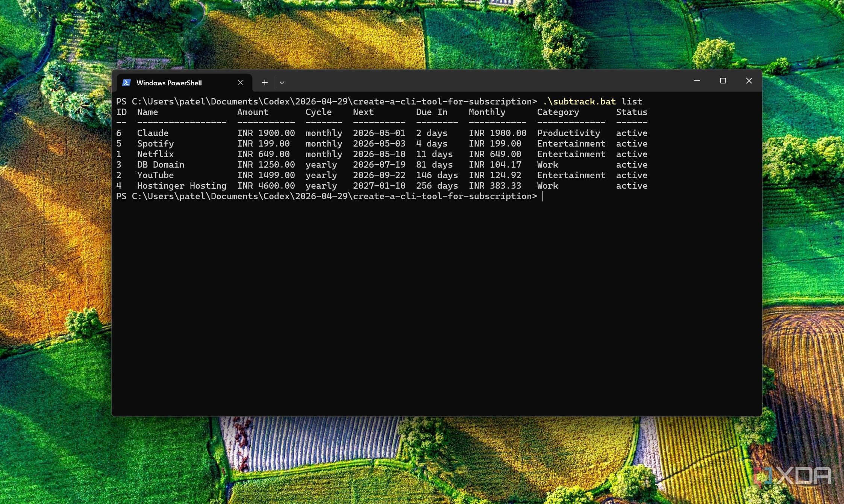
Task: Click the 'INR 104.17' monthly value
Action: pos(495,165)
